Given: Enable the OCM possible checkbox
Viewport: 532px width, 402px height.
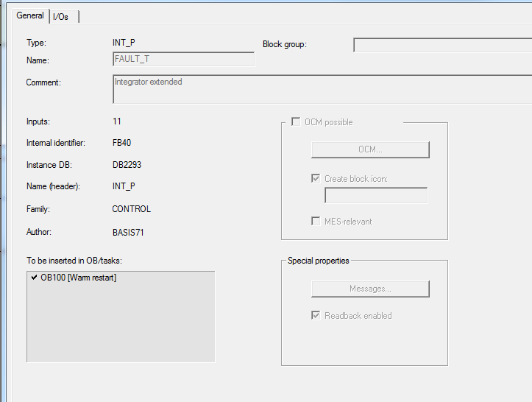Looking at the screenshot, I should click(296, 122).
